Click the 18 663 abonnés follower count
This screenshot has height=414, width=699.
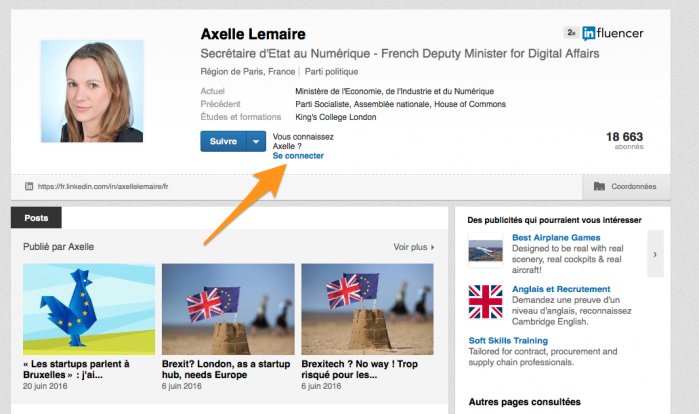[625, 140]
